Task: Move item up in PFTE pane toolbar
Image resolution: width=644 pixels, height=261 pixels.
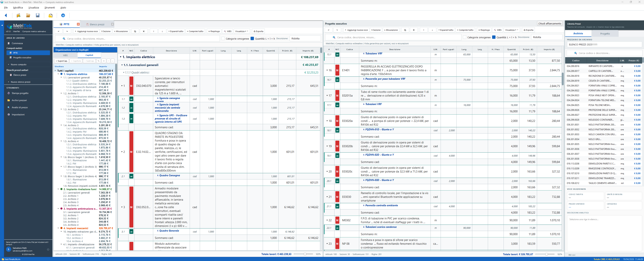Action: tap(154, 31)
